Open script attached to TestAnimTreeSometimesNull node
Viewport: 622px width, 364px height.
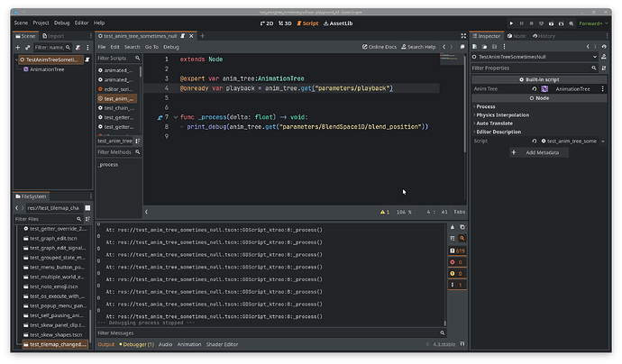pos(87,59)
